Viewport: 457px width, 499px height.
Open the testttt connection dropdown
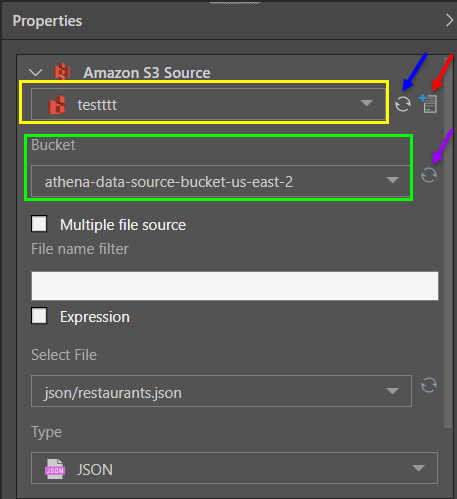[208, 104]
